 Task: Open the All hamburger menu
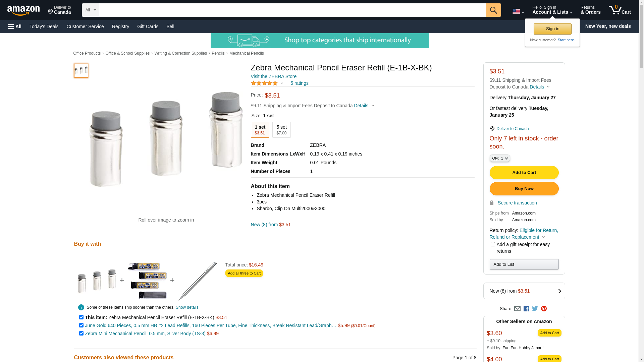coord(15,26)
